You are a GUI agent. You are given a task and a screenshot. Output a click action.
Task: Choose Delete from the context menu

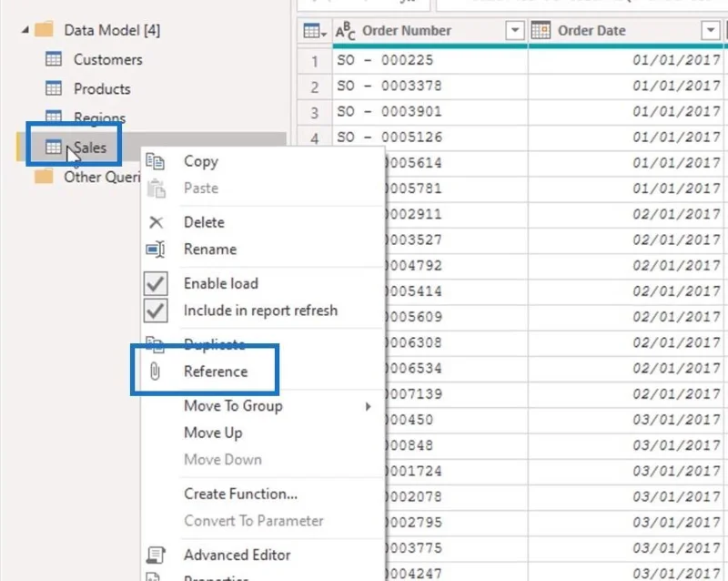tap(204, 222)
